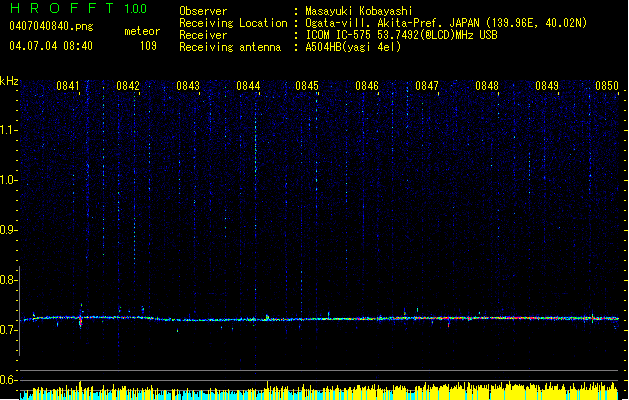
Task: Click the A504HB(yagi 4el) antenna text
Action: click(353, 47)
